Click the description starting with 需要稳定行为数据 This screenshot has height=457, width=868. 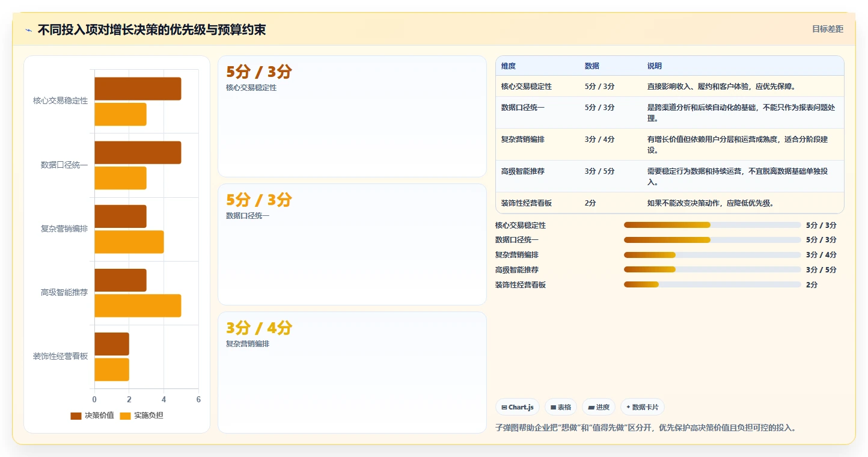pos(738,177)
